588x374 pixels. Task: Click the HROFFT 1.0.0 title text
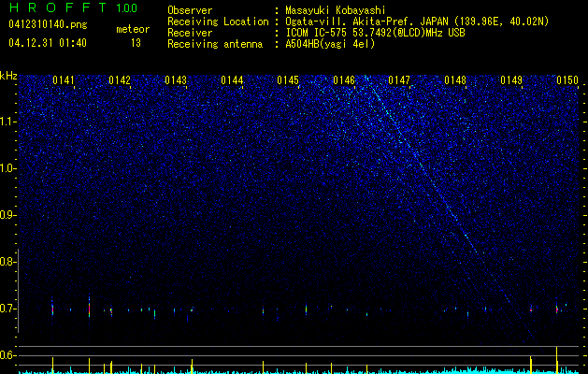(73, 7)
